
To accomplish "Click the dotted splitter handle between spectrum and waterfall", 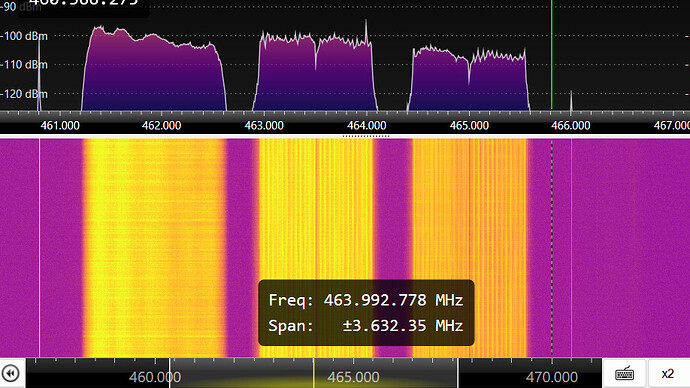I will [x=366, y=136].
